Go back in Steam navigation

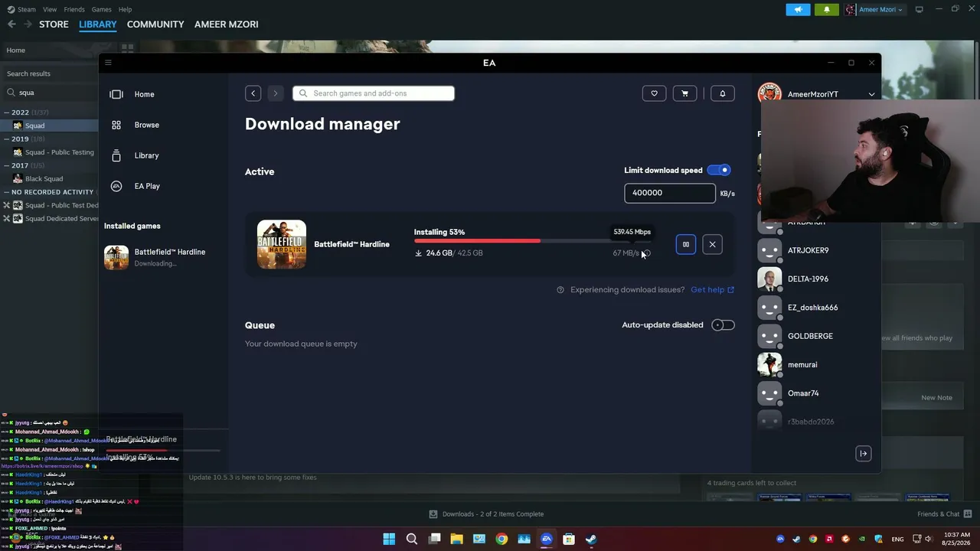point(11,24)
